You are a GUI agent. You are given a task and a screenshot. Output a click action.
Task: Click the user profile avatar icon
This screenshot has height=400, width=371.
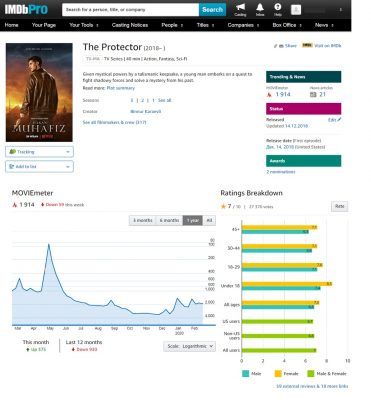[296, 10]
